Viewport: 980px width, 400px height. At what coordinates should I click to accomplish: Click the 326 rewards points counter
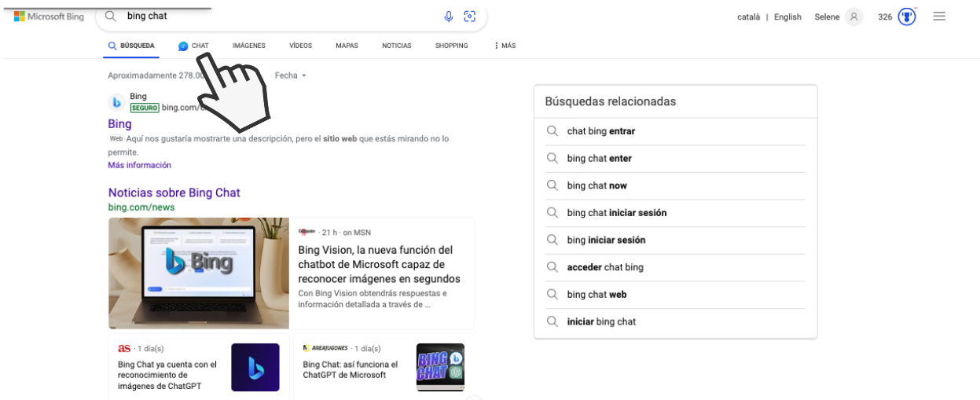[885, 17]
